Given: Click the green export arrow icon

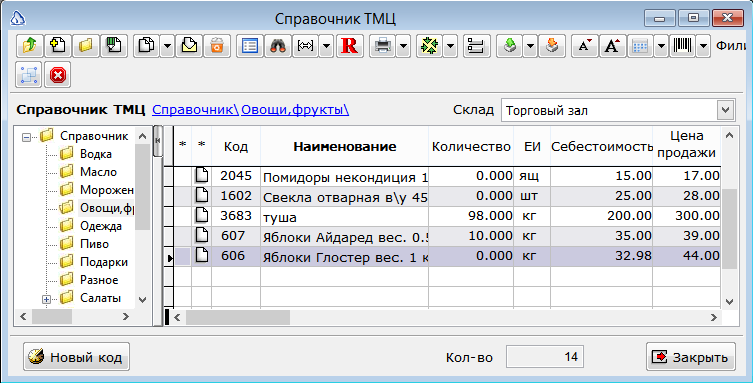Looking at the screenshot, I should click(510, 46).
